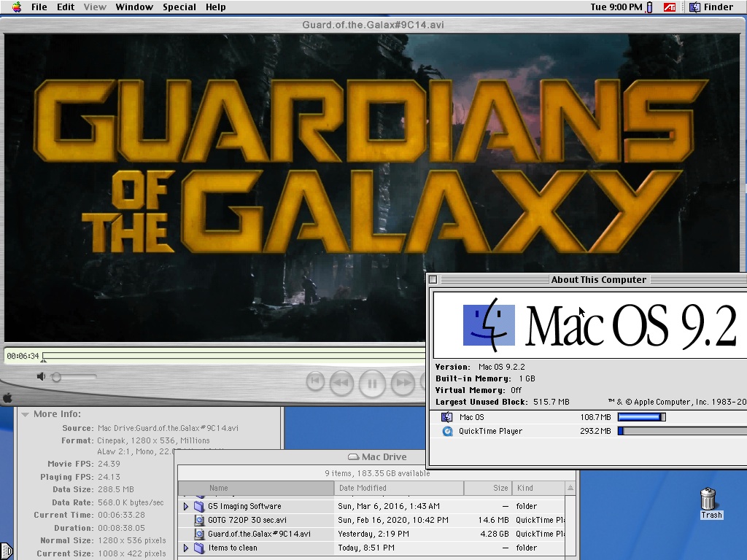Sort by the Date Modified column header
The width and height of the screenshot is (747, 560).
coord(399,488)
